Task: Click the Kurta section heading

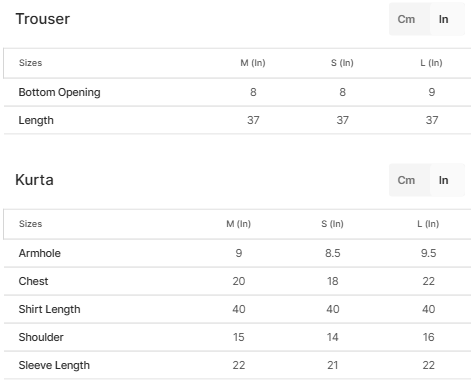Action: coord(34,180)
